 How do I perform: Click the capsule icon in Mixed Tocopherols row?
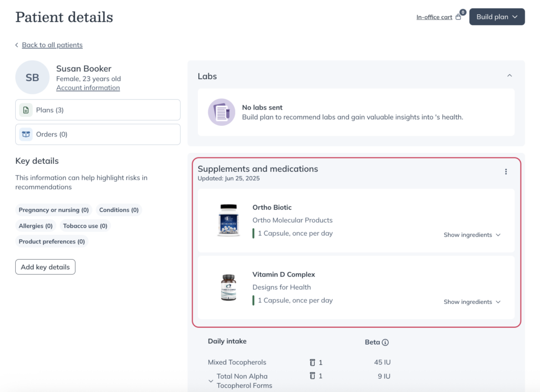312,362
